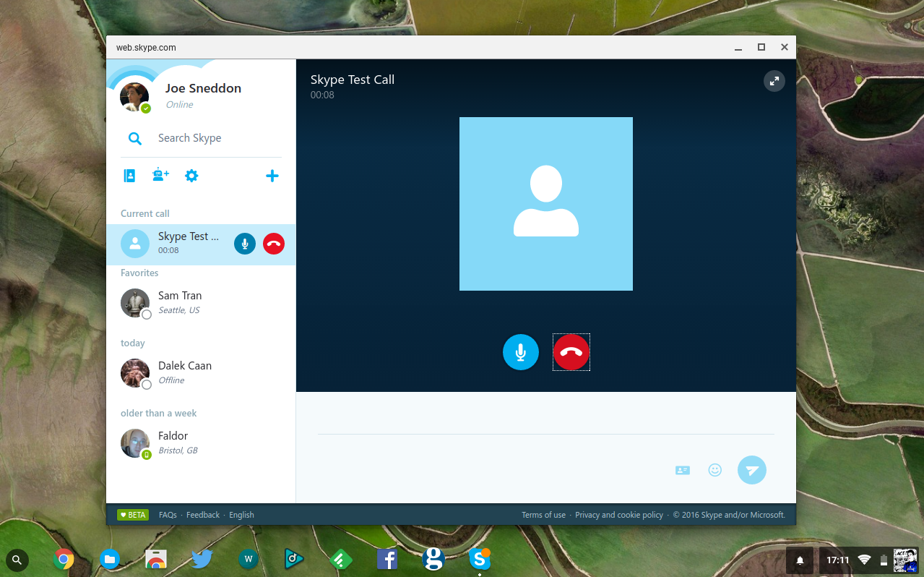Mute microphone in main call area
This screenshot has height=577, width=924.
pos(520,352)
